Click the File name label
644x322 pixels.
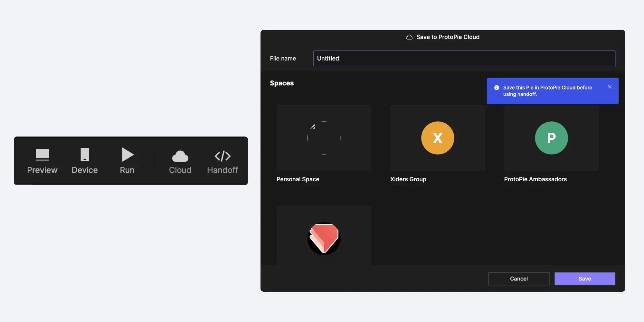283,58
